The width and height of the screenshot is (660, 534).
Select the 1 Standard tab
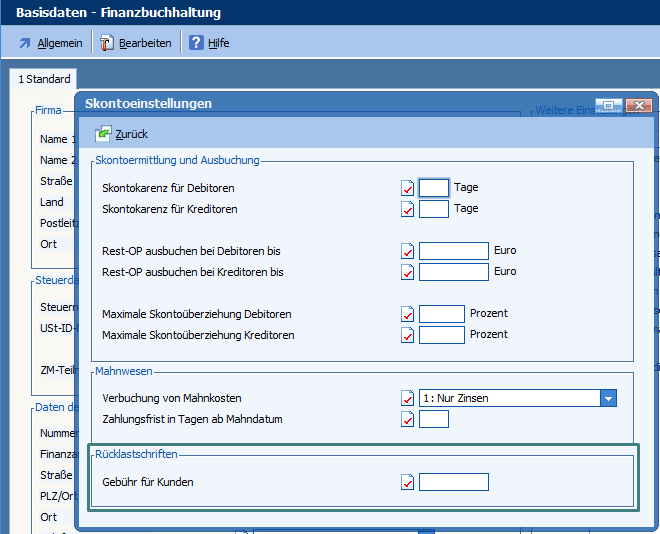(44, 79)
